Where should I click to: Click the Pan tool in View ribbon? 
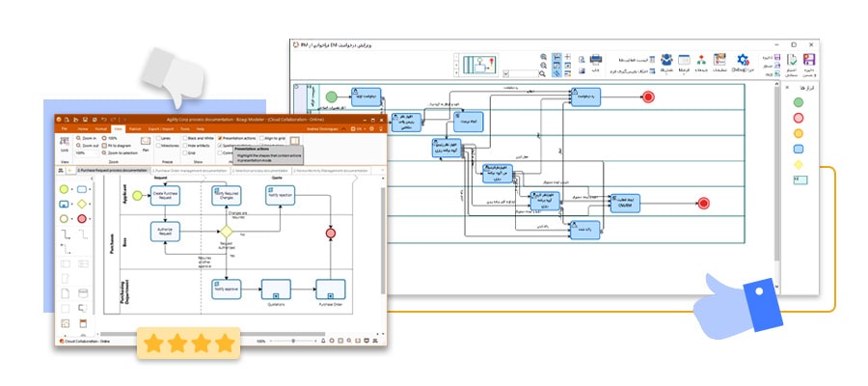point(146,144)
